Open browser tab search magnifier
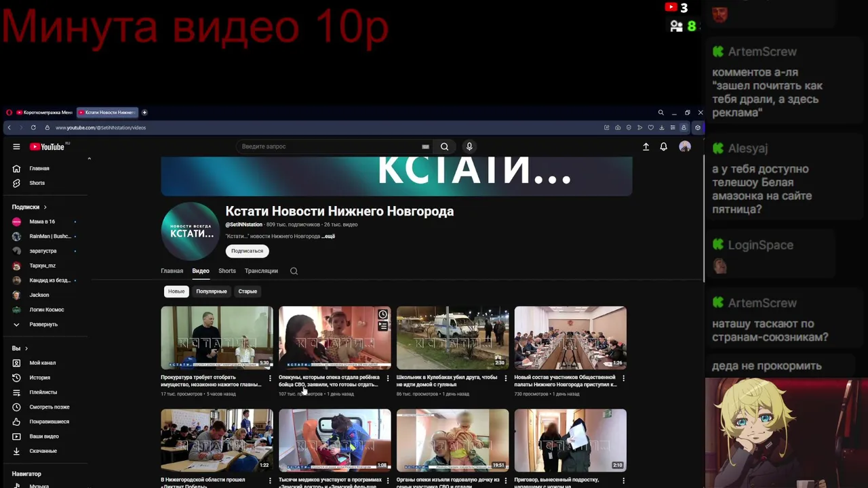The image size is (868, 488). pos(660,113)
